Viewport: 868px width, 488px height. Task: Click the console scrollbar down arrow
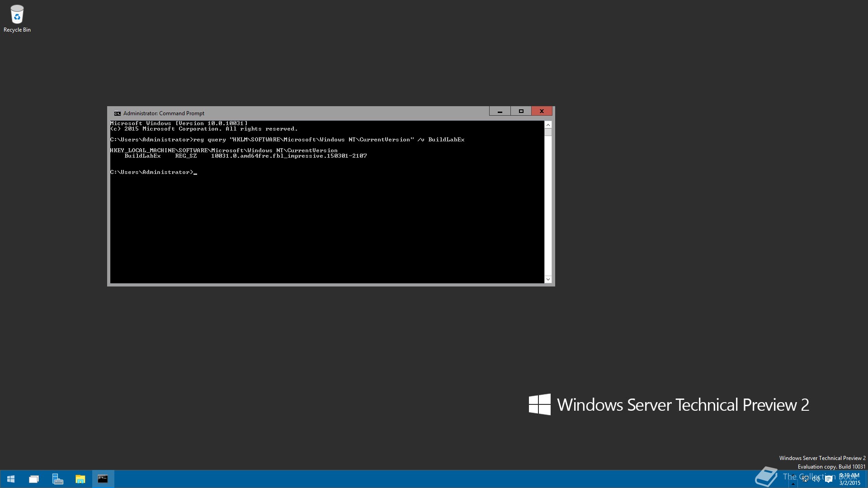[x=548, y=280]
